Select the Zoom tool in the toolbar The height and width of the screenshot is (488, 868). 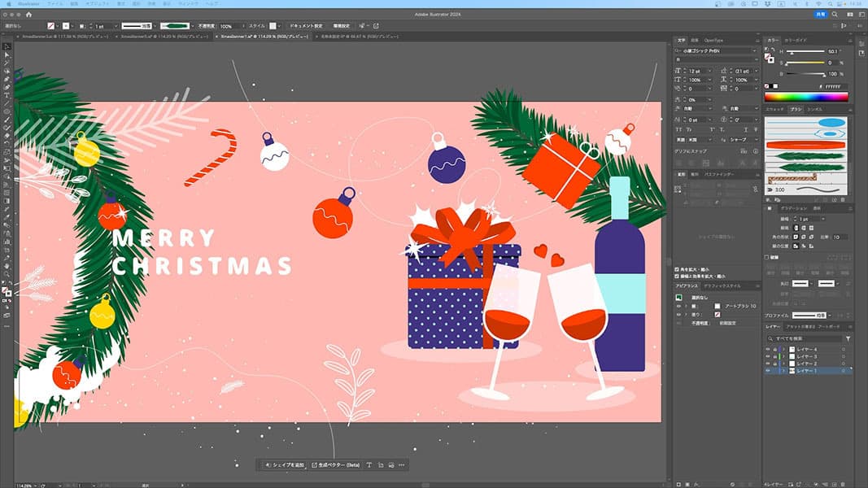click(7, 274)
